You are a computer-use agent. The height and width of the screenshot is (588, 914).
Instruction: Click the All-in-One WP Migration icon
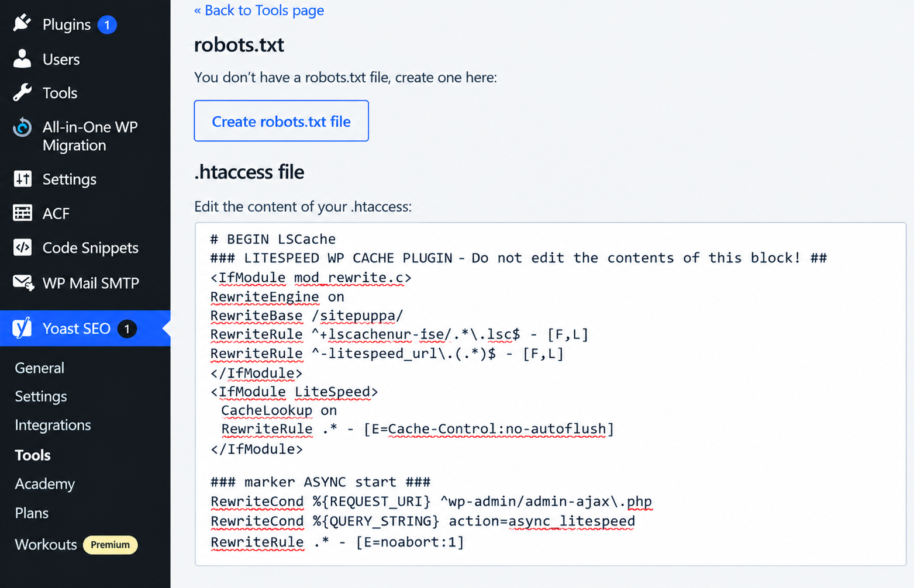click(x=22, y=127)
